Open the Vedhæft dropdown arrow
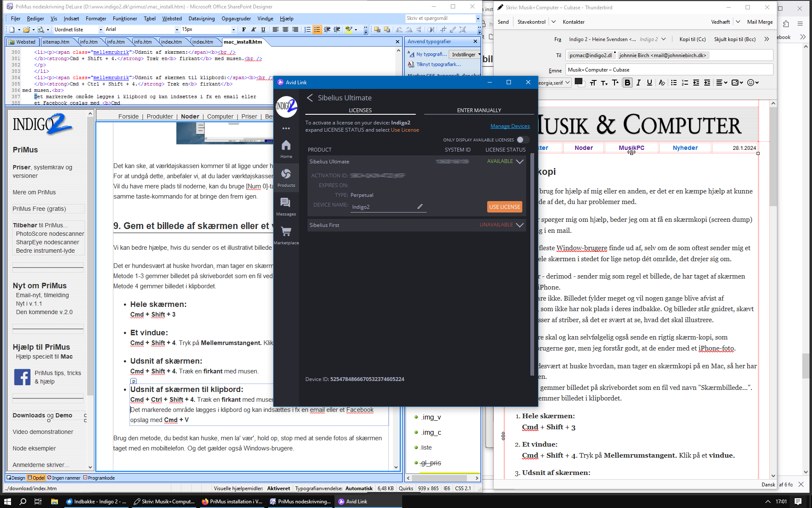The height and width of the screenshot is (508, 812). (738, 22)
